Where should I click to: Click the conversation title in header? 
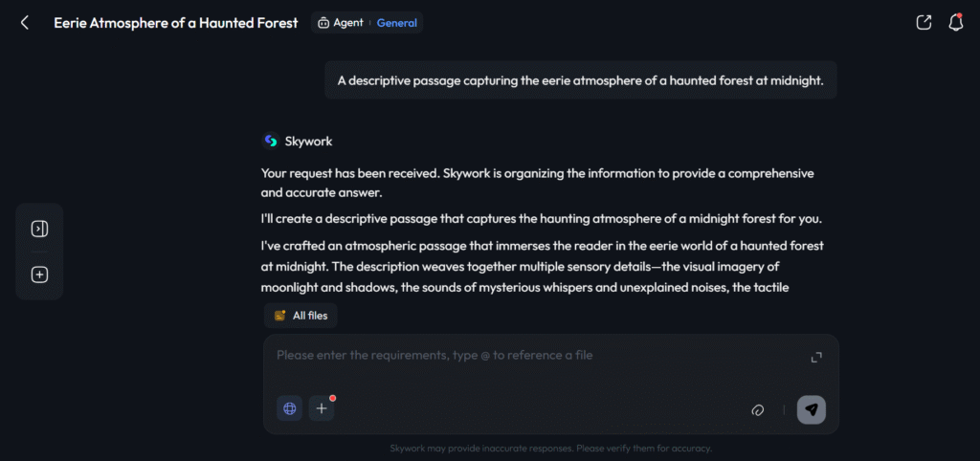click(x=176, y=23)
